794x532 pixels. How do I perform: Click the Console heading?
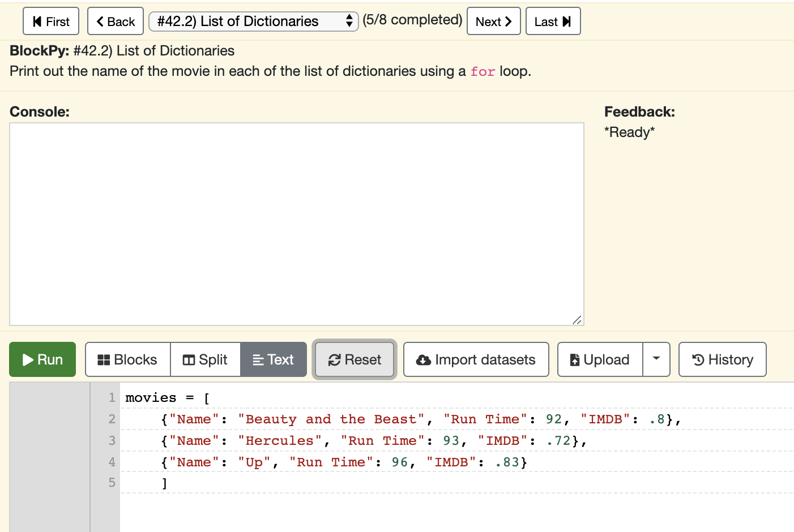tap(40, 112)
